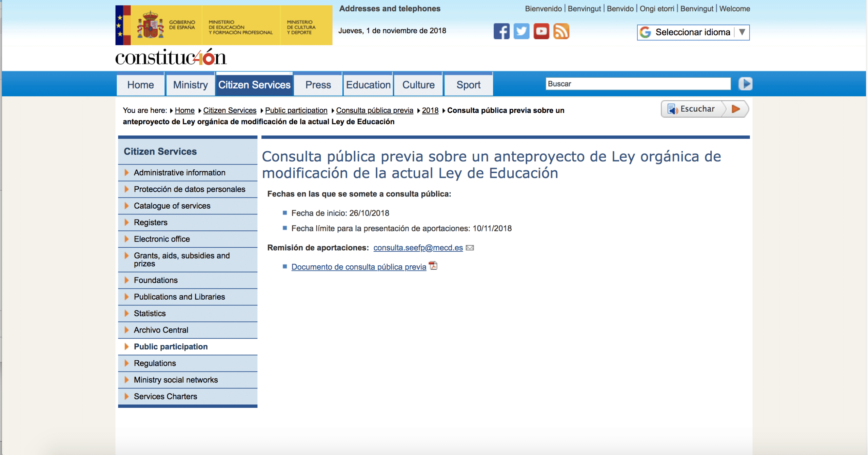Click the Public participation breadcrumb link
This screenshot has height=455, width=868.
click(296, 110)
